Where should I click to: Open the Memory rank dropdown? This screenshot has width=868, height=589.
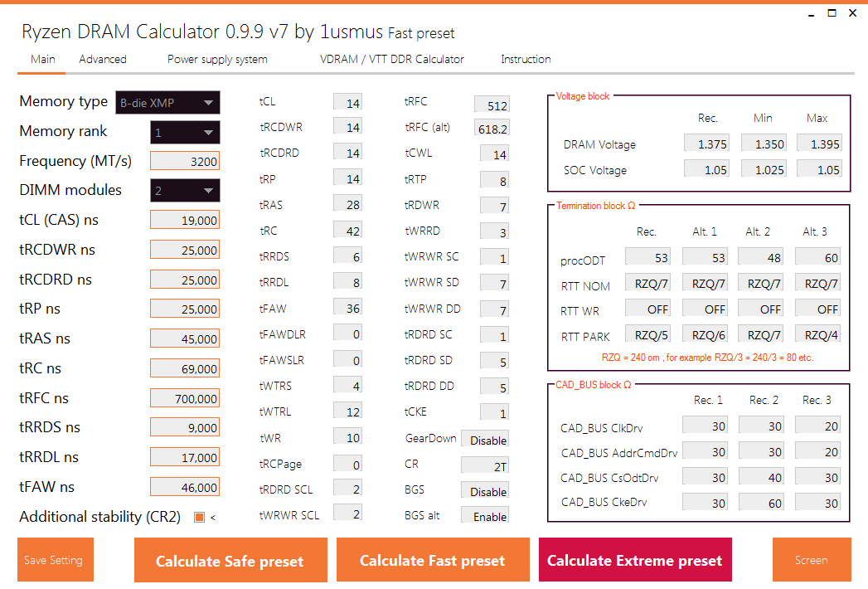coord(185,133)
